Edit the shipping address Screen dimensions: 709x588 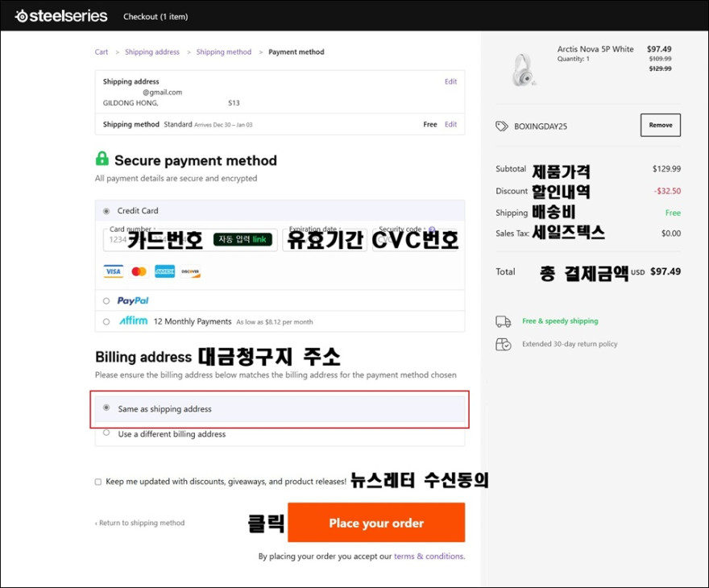(450, 81)
